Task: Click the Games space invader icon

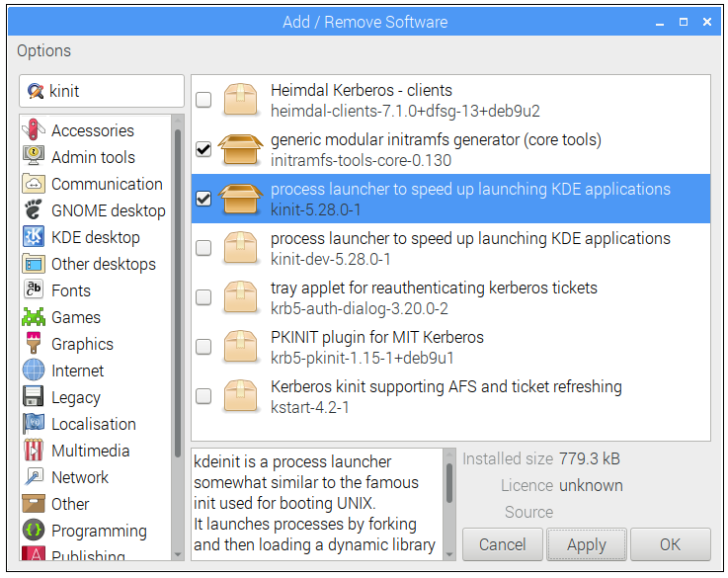Action: [x=34, y=316]
